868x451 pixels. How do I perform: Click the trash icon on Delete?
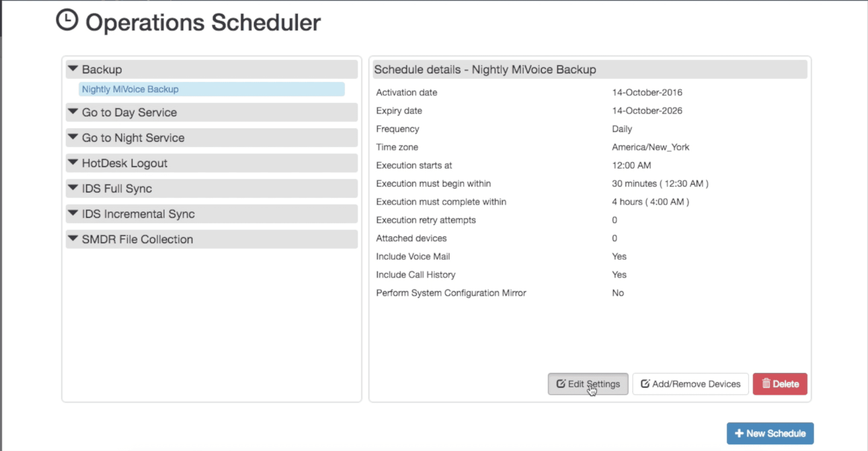pos(766,383)
